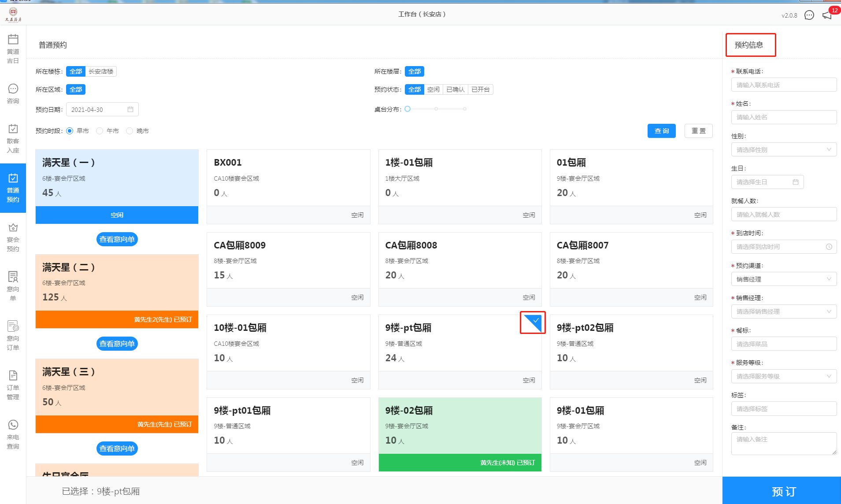The width and height of the screenshot is (841, 504).
Task: Open calendar icon in 预约日期 field
Action: (130, 109)
